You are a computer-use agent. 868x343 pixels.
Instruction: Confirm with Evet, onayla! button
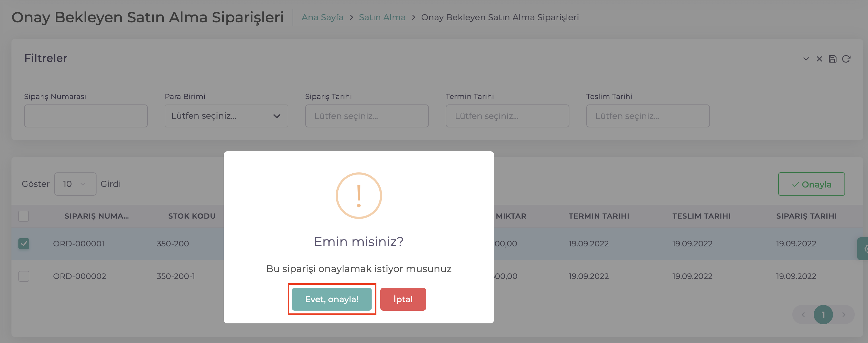331,299
